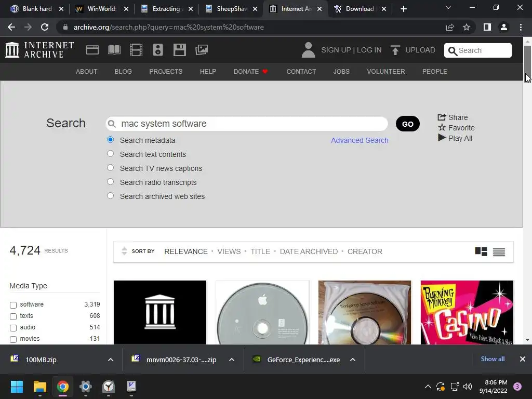Viewport: 532px width, 399px height.
Task: Click the mac system software search field
Action: point(247,124)
